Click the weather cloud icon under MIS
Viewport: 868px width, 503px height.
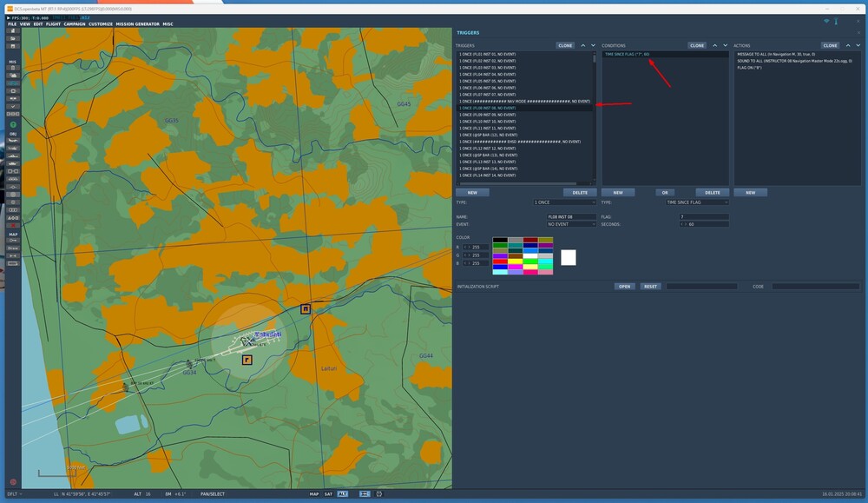pos(13,76)
